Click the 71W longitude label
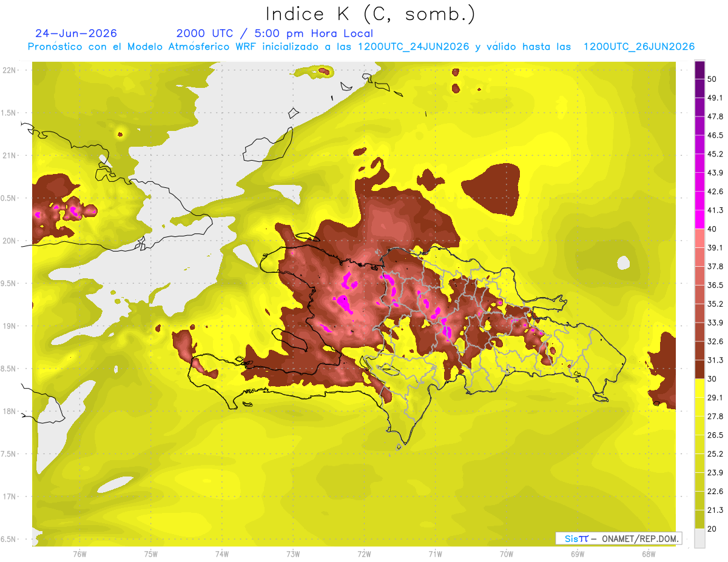Screen dimensions: 728x562 (435, 554)
